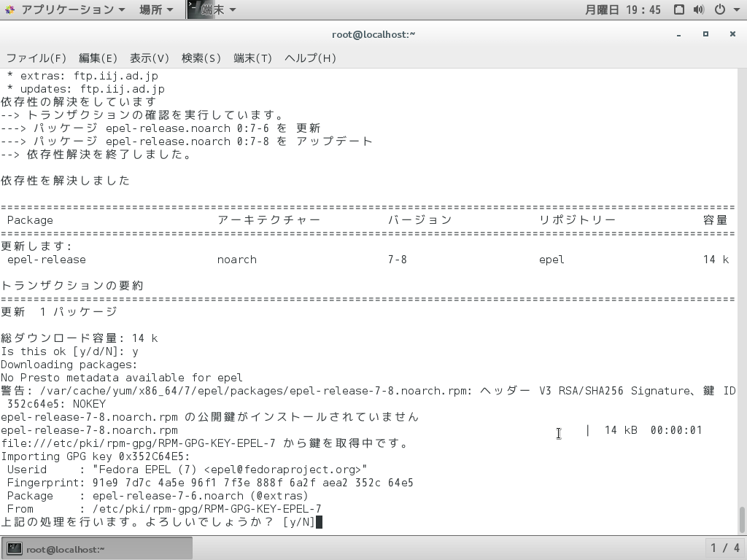Image resolution: width=747 pixels, height=560 pixels.
Task: Click the '* updates: ftp.iij.ad.jp' line
Action: 86,89
